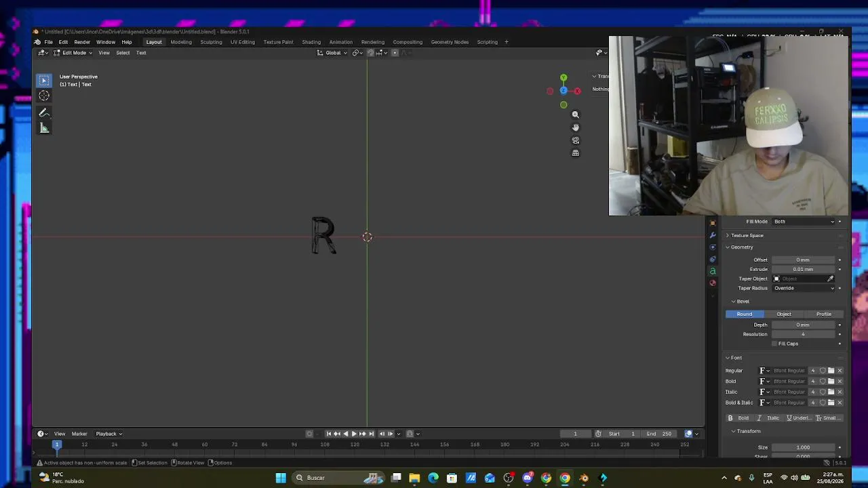Viewport: 868px width, 488px height.
Task: Jump to the timeline start frame
Action: coord(329,434)
